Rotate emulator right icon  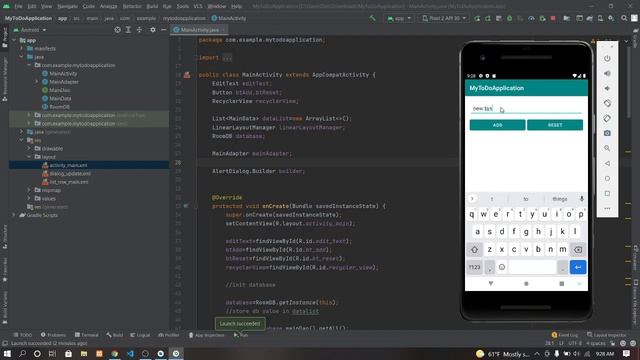[x=607, y=118]
